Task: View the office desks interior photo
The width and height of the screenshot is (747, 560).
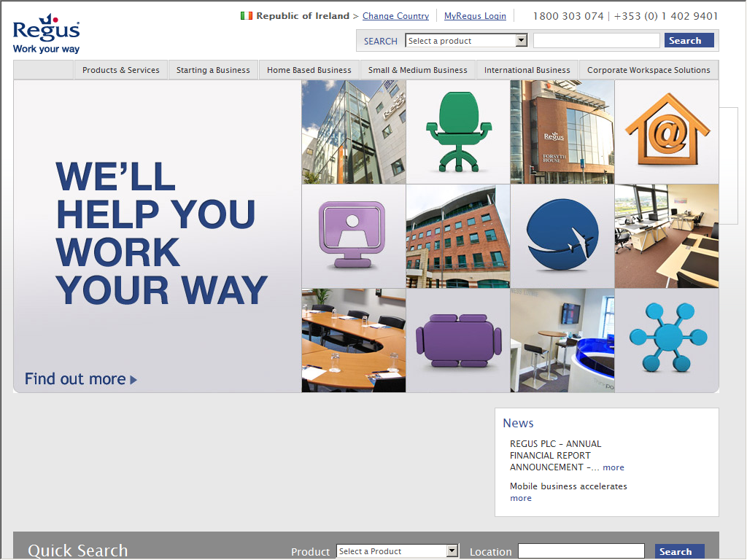Action: (x=667, y=236)
